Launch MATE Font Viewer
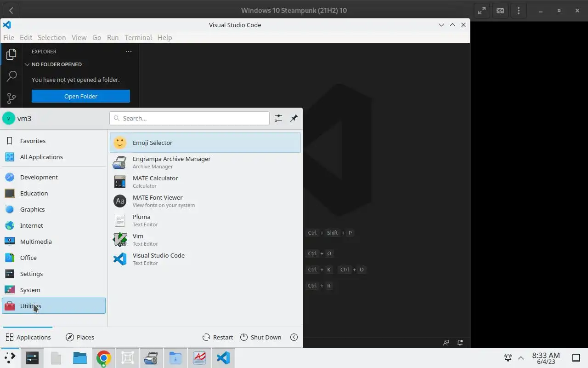588x368 pixels. pyautogui.click(x=205, y=201)
